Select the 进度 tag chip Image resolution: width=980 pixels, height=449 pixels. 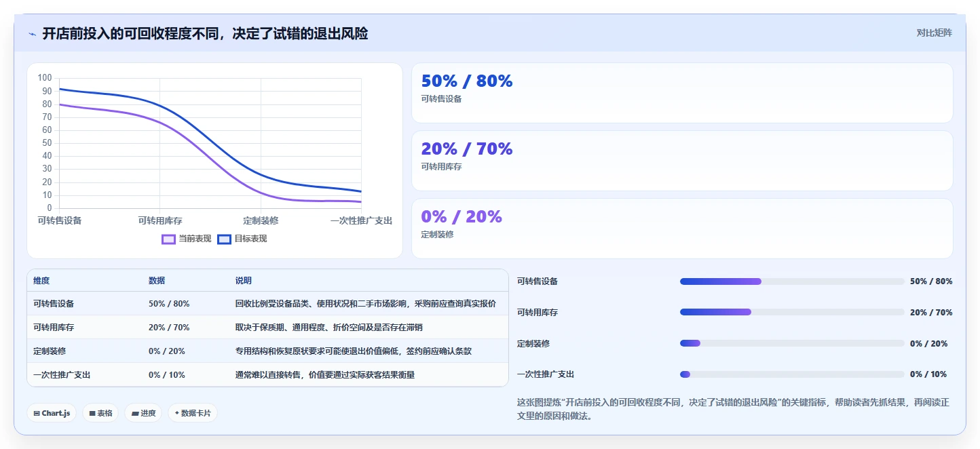pos(143,413)
